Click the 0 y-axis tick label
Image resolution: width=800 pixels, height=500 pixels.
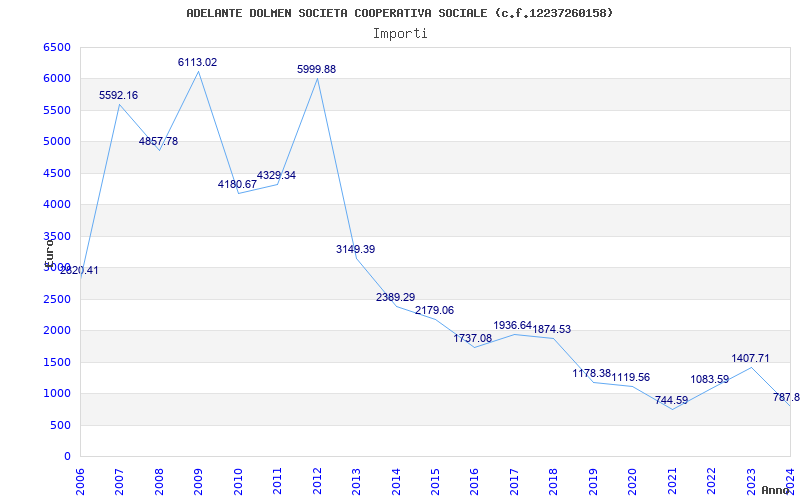[67, 457]
